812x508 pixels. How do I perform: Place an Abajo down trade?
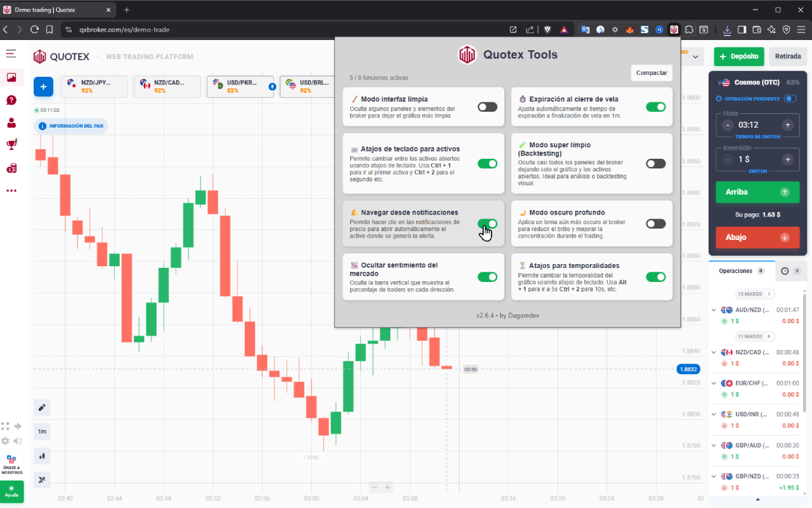[x=757, y=237]
